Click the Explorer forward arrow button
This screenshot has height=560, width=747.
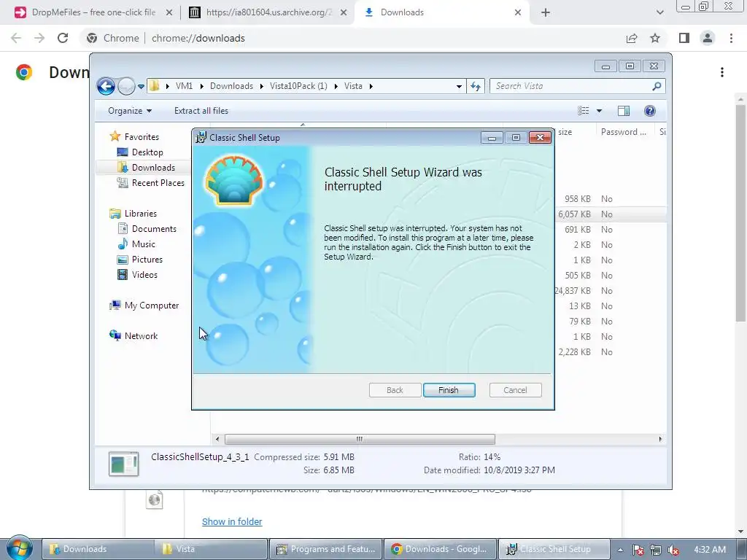[126, 86]
